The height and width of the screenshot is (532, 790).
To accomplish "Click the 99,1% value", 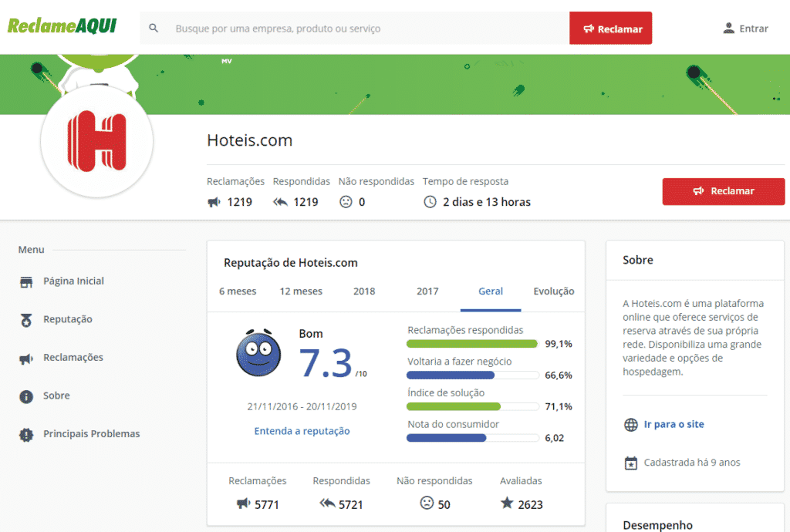I will [x=559, y=344].
